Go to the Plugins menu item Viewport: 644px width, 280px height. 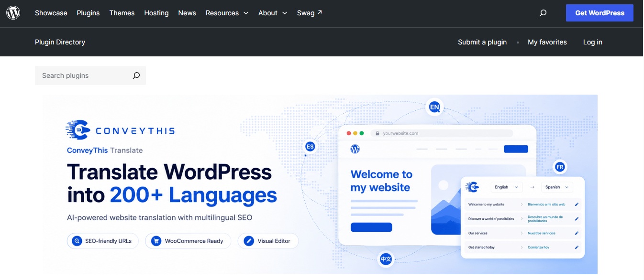[88, 13]
